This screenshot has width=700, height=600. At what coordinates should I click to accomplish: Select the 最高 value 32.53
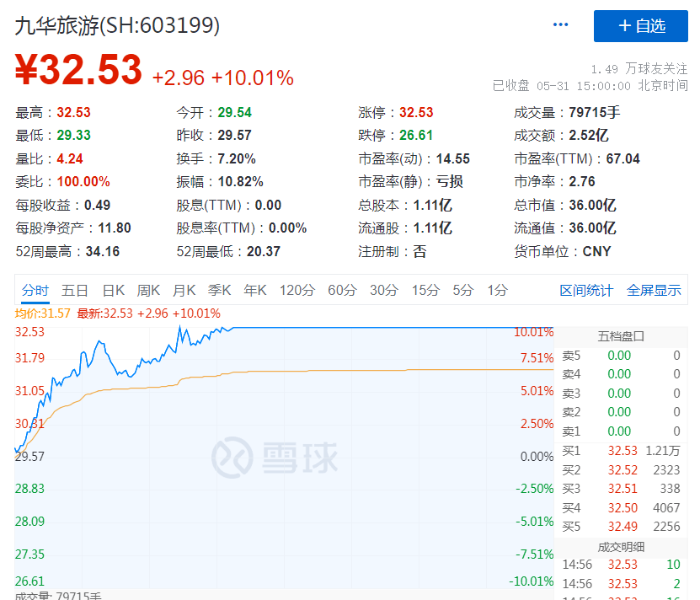[73, 112]
